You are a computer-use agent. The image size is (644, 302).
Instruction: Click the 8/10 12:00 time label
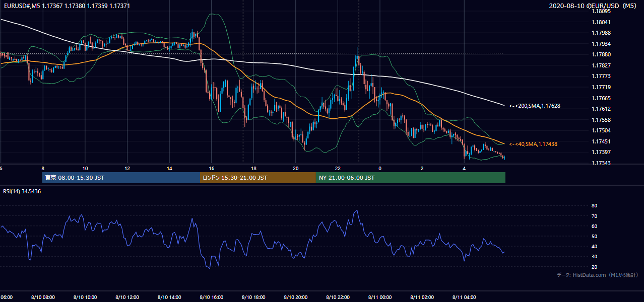click(x=127, y=297)
